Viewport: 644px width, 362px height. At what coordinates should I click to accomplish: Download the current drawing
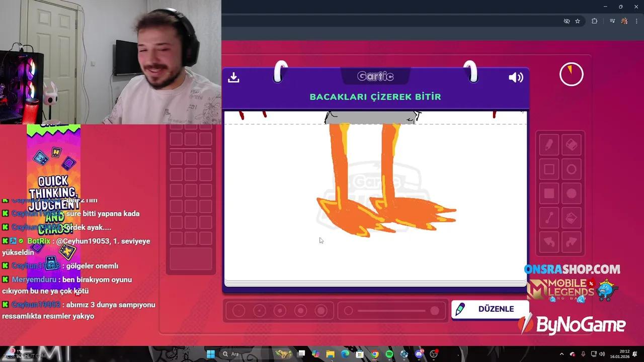(x=233, y=77)
